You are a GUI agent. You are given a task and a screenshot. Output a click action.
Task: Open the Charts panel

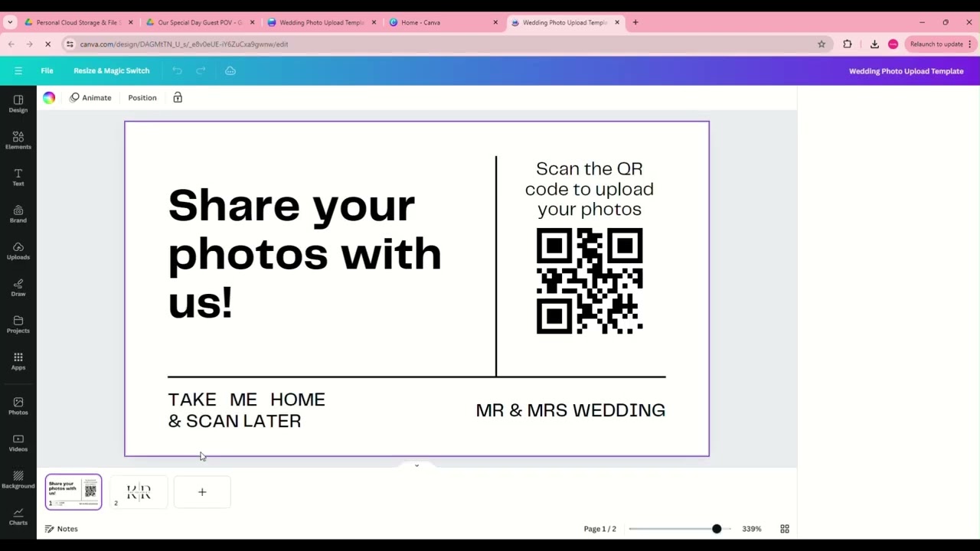[x=18, y=517]
